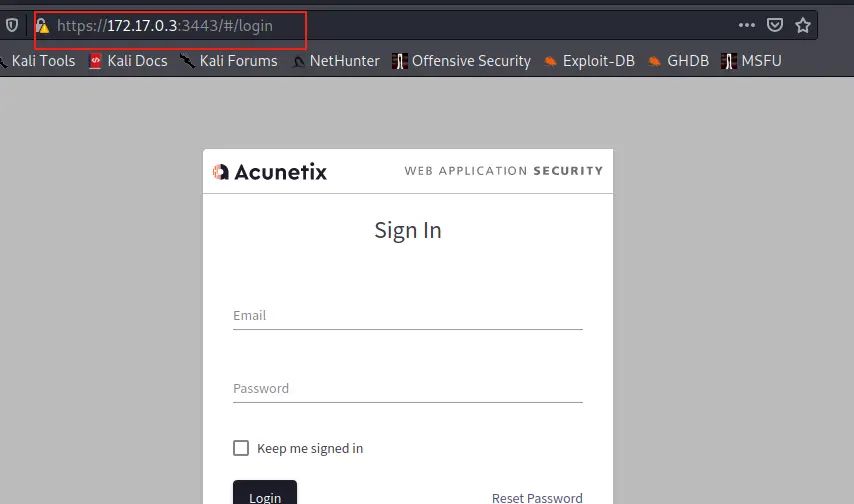Focus the Email input field
Image resolution: width=854 pixels, height=504 pixels.
click(x=408, y=316)
